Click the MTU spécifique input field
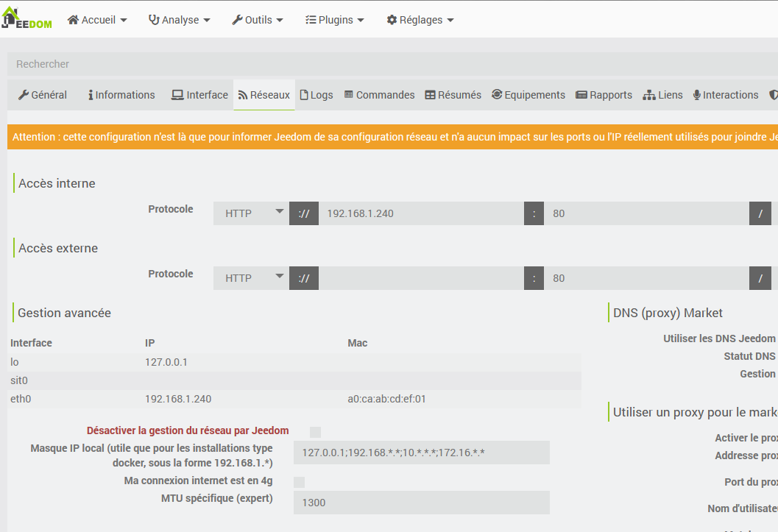Viewport: 778px width, 532px height. coord(421,503)
